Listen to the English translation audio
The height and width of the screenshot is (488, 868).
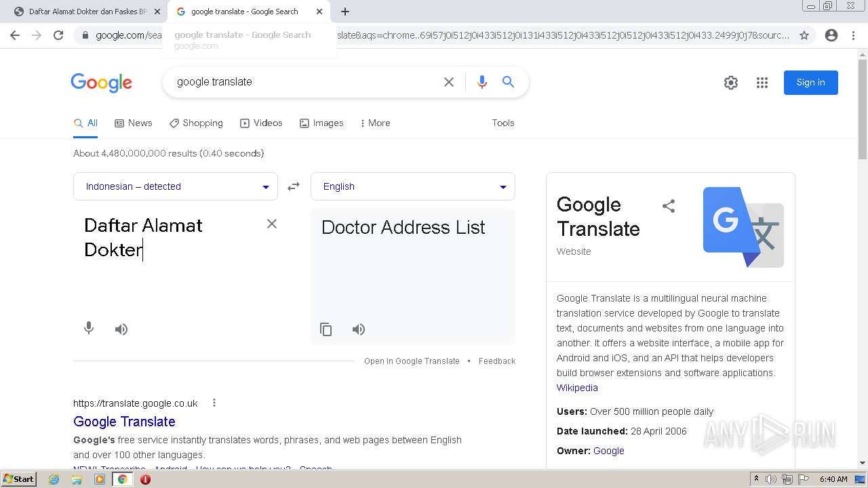click(359, 329)
